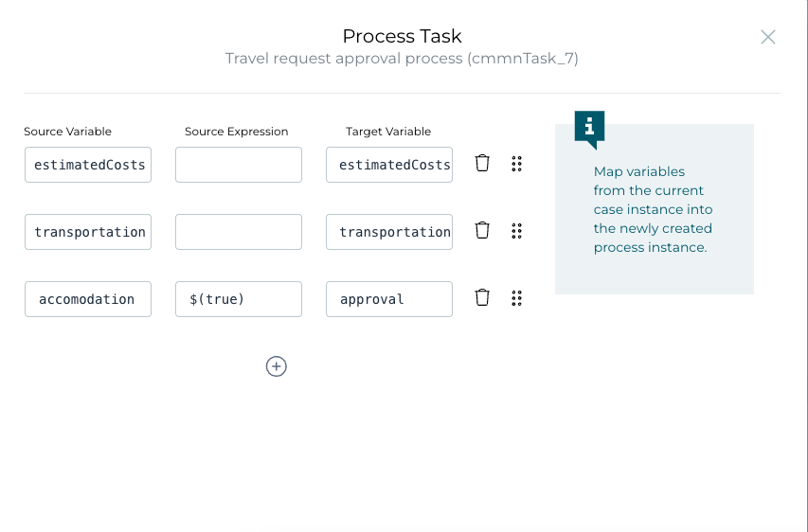Click the accomodation source variable field

pos(88,299)
